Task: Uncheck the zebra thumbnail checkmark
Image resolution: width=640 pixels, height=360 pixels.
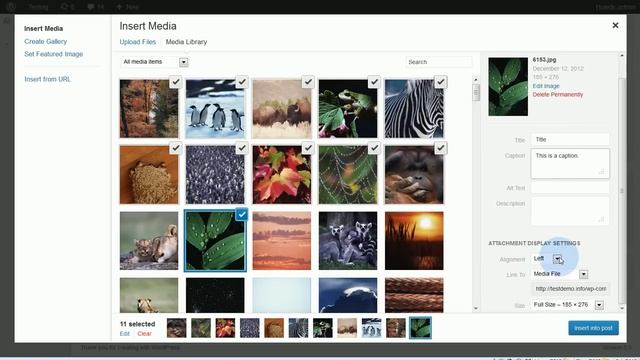Action: [x=440, y=82]
